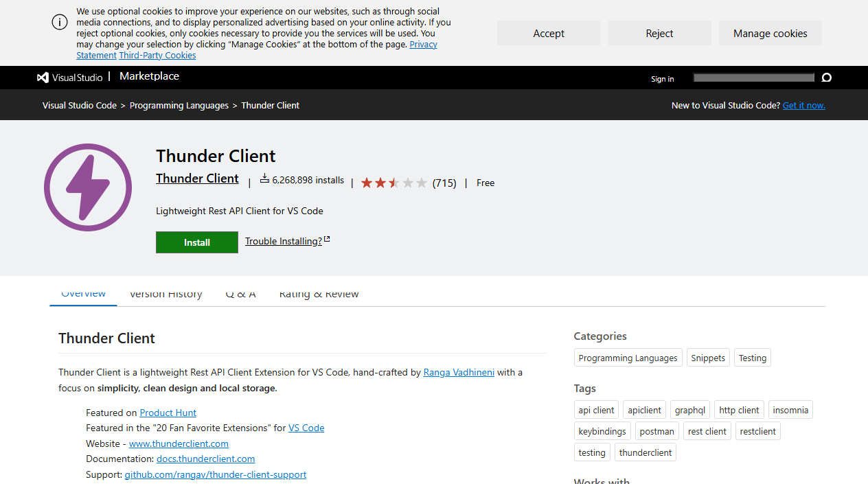The height and width of the screenshot is (484, 868).
Task: Switch to the Overview tab
Action: pos(82,293)
